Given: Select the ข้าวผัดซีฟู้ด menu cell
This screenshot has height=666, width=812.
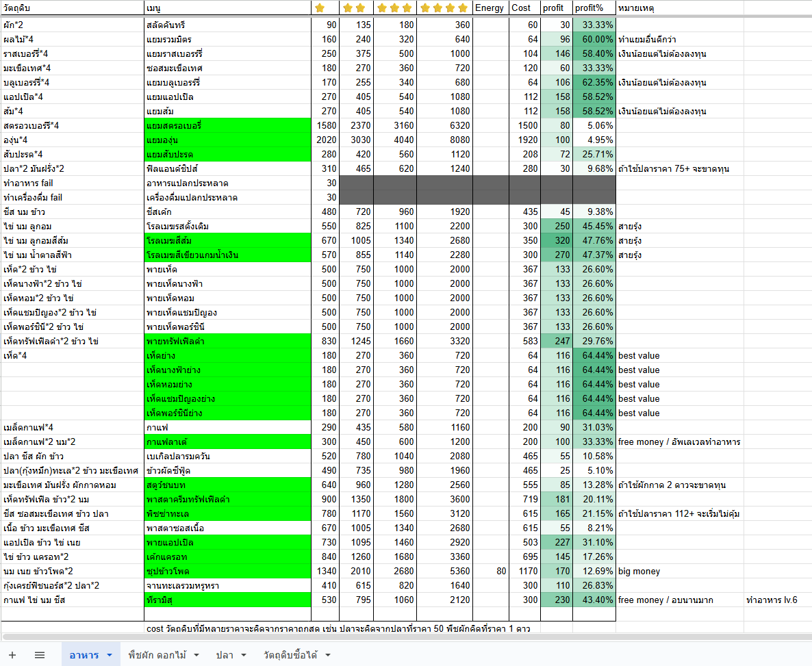Looking at the screenshot, I should click(228, 470).
